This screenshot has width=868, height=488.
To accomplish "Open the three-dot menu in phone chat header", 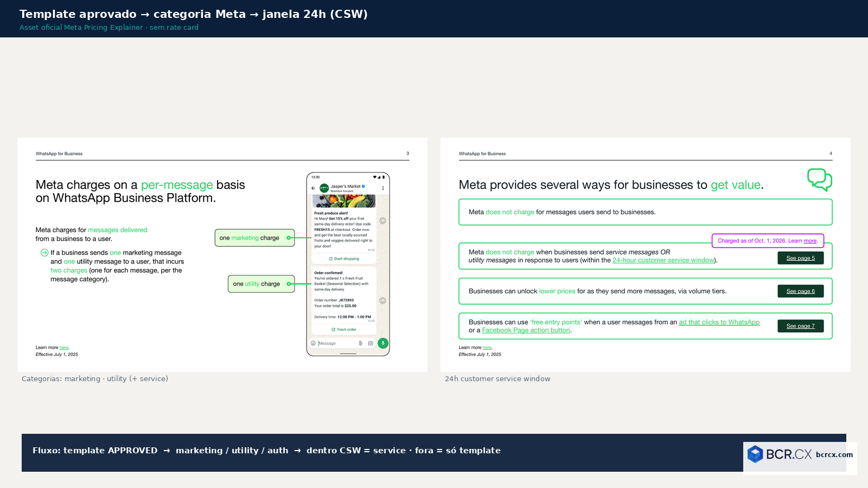I will (x=383, y=188).
